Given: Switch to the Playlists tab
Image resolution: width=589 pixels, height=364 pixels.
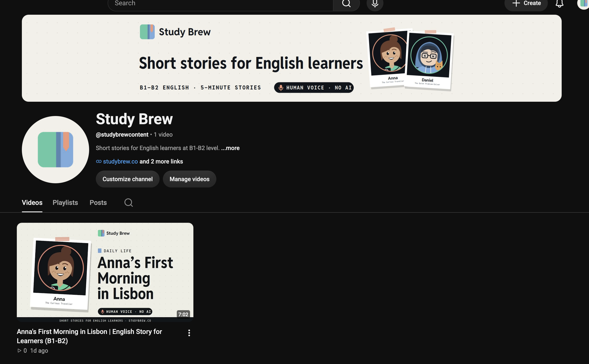Looking at the screenshot, I should pos(65,203).
